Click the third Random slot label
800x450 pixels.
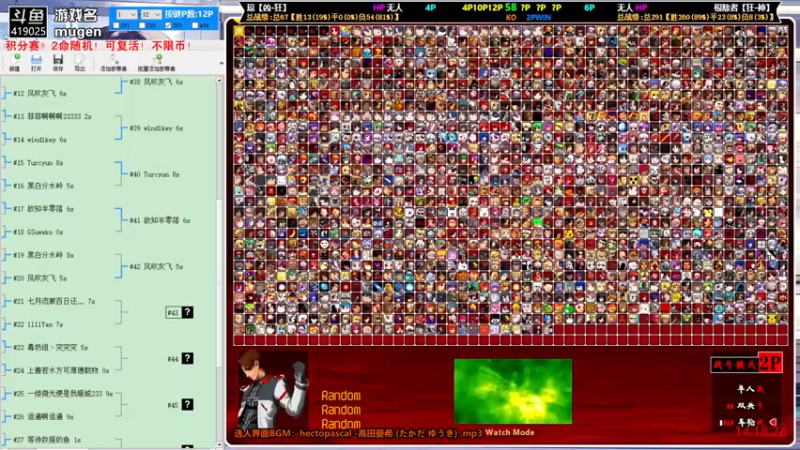(341, 423)
